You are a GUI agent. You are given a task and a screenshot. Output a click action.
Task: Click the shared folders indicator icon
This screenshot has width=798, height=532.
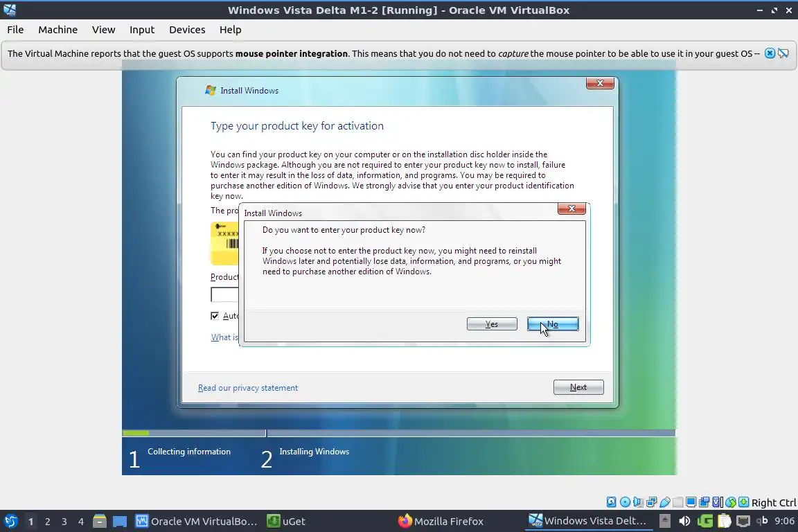pos(678,502)
